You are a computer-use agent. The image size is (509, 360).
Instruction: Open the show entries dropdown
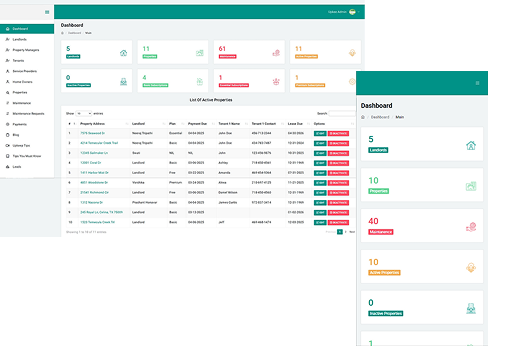[x=83, y=114]
